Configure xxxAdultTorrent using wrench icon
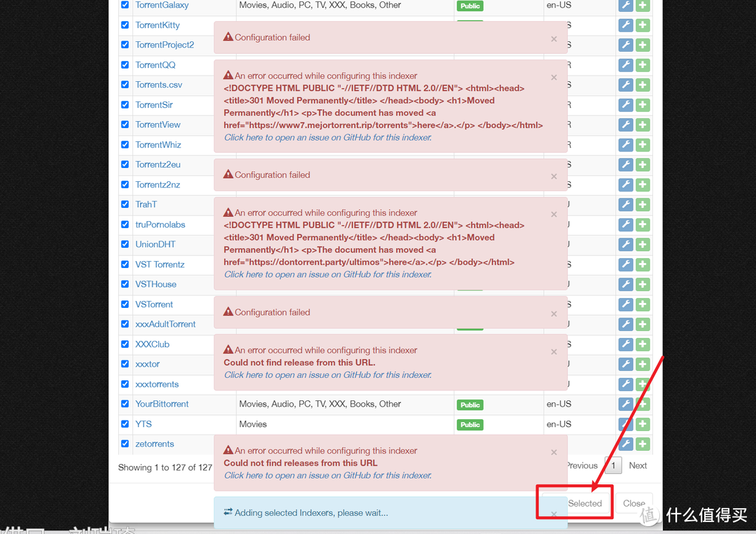This screenshot has height=534, width=756. [625, 324]
